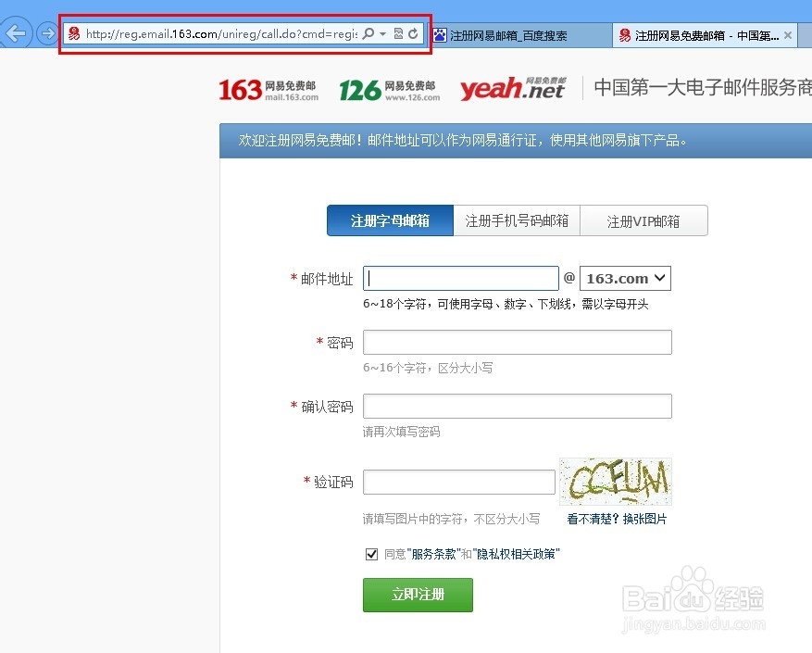
Task: Click 看不清楚？换张图片 link
Action: coord(617,519)
